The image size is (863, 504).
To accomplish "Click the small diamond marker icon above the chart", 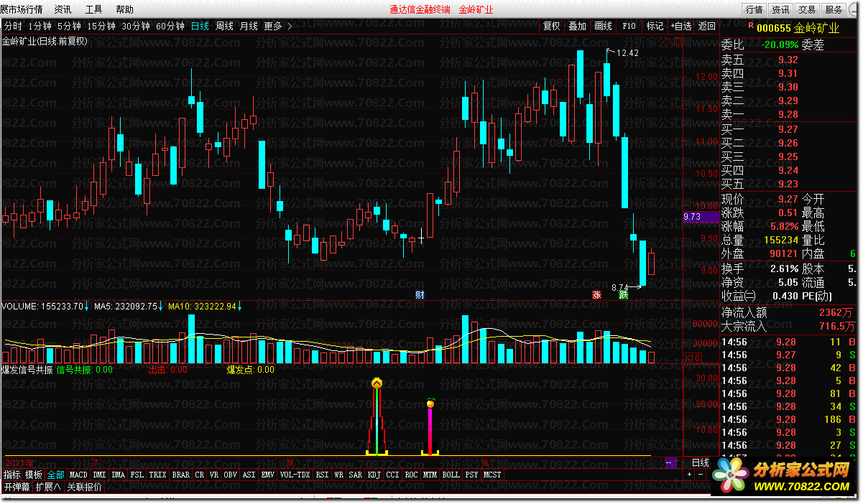I will pos(668,41).
